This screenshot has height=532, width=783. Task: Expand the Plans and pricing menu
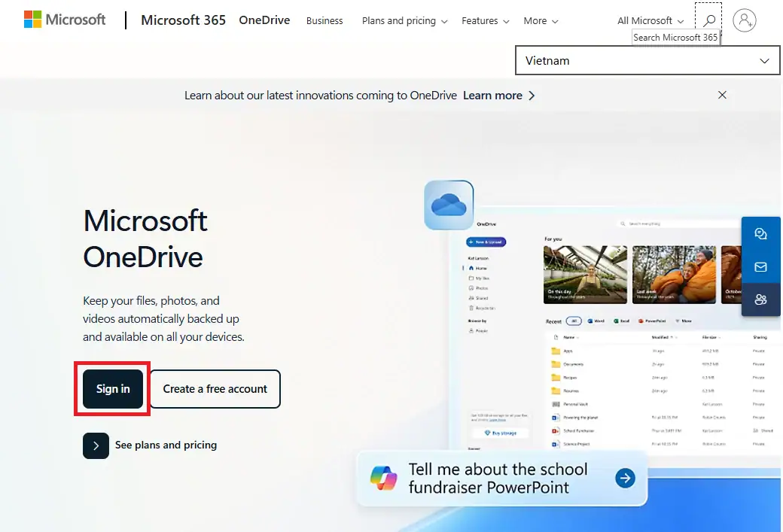click(x=404, y=21)
